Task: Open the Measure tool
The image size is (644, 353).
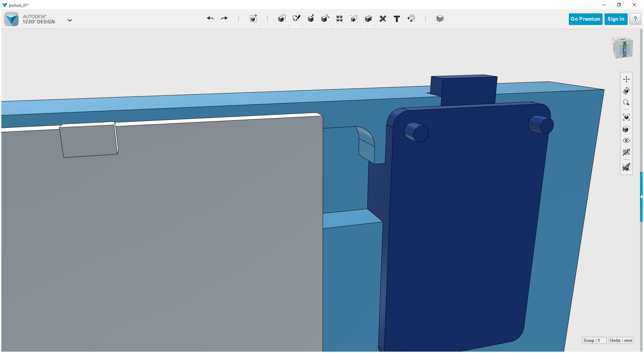Action: (382, 19)
